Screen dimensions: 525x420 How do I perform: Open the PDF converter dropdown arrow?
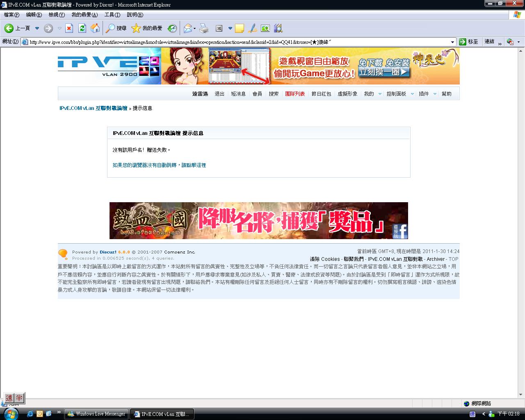coord(518,42)
